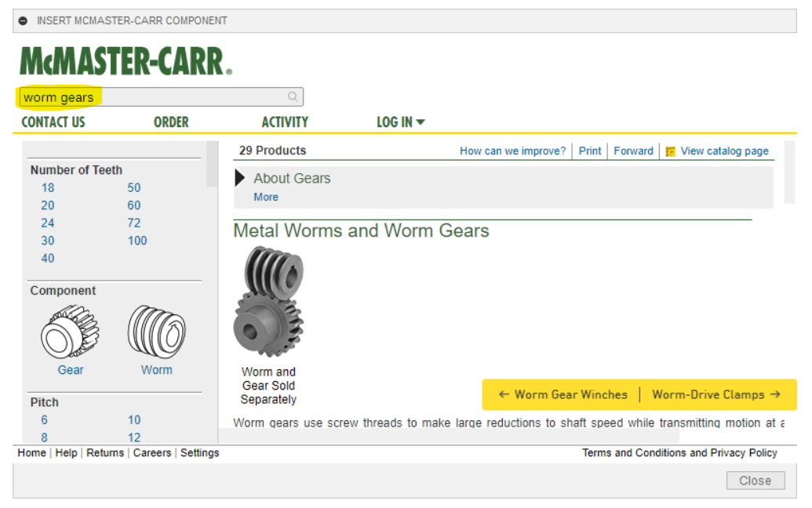The width and height of the screenshot is (812, 508).
Task: Open Returns footer link
Action: (x=105, y=452)
